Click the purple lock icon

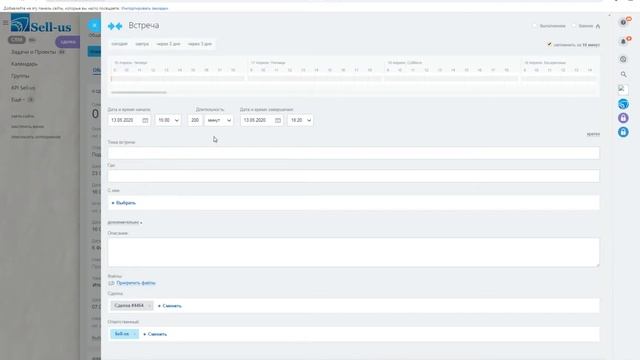point(623,118)
